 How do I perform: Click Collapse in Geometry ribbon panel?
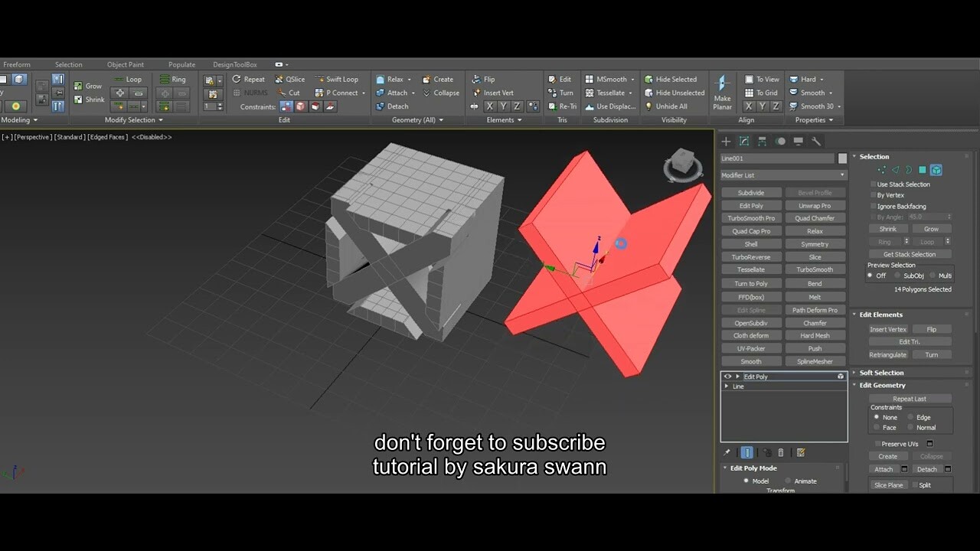tap(441, 93)
